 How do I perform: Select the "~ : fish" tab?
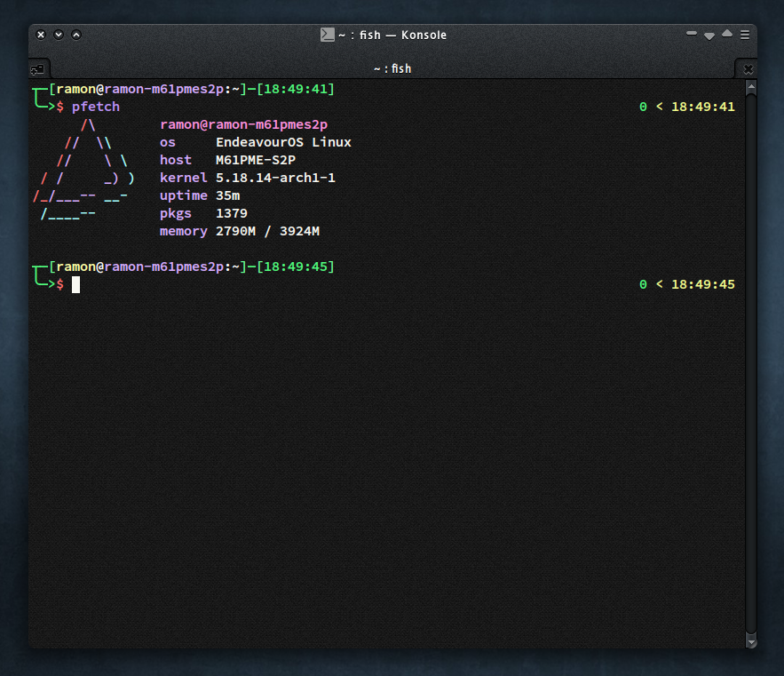click(392, 68)
